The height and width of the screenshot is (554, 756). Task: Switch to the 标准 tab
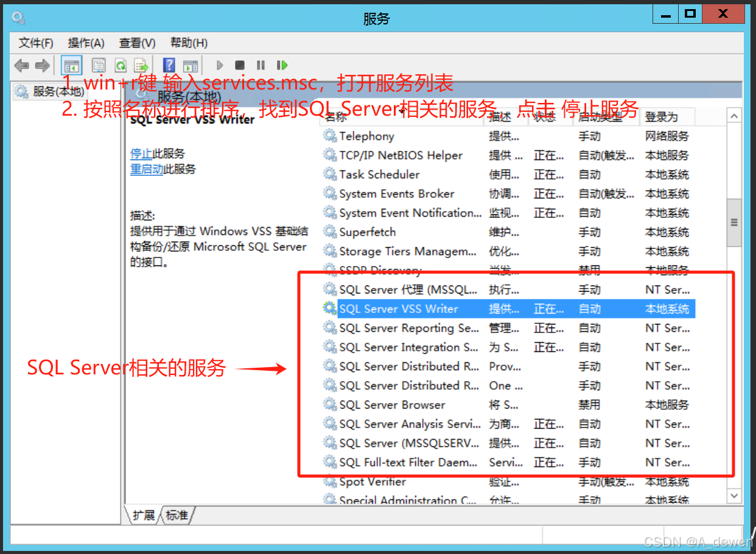click(x=177, y=515)
